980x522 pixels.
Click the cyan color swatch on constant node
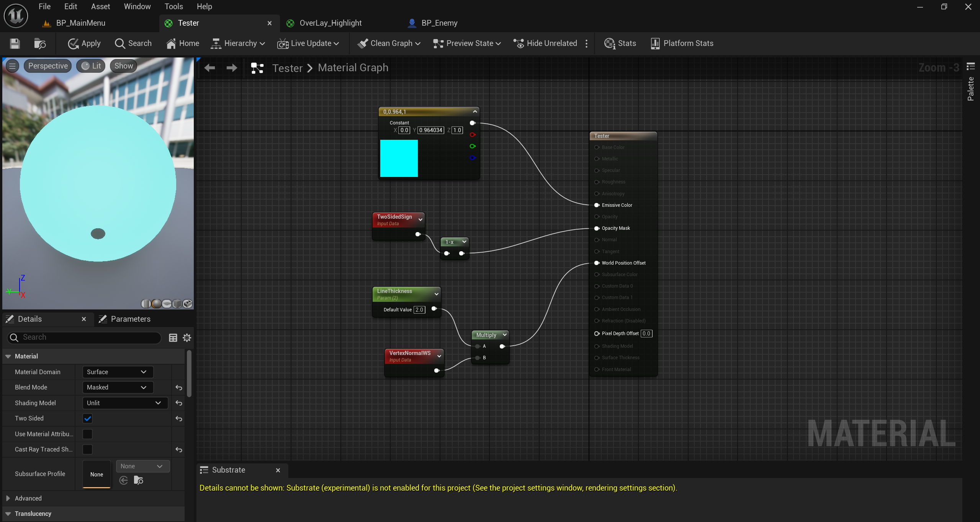click(x=399, y=158)
